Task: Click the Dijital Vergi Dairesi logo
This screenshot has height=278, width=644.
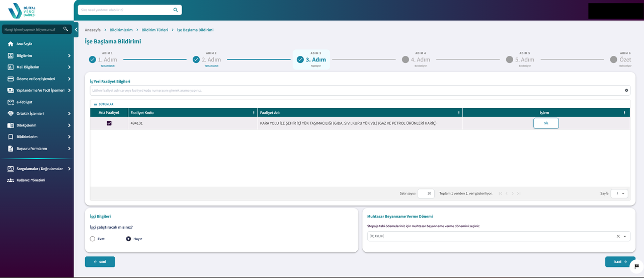Action: (x=22, y=10)
